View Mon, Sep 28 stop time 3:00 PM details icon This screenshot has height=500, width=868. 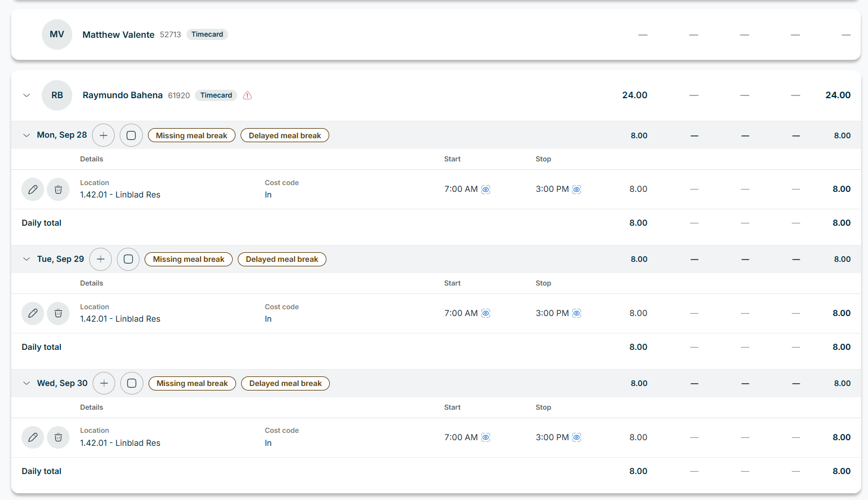click(577, 190)
